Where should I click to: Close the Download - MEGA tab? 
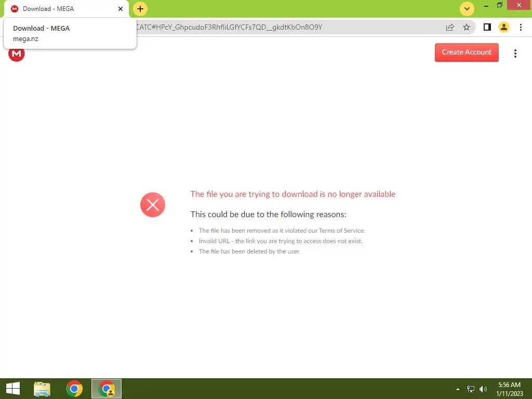tap(121, 9)
